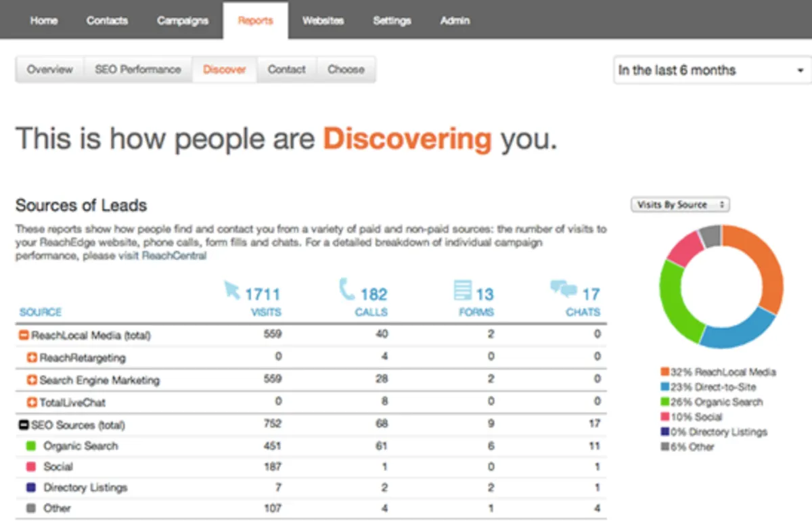Click the gray Other row marker
Viewport: 812px width, 521px height.
[31, 508]
